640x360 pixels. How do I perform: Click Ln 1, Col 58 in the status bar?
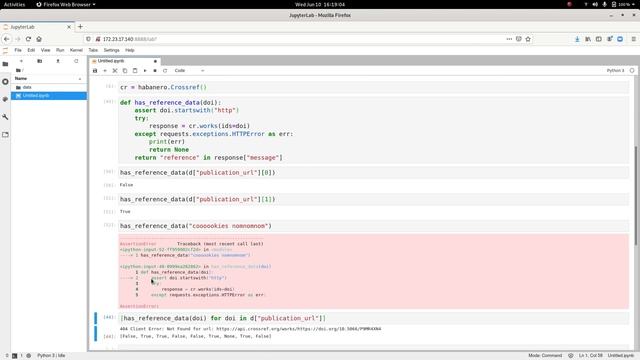point(591,356)
